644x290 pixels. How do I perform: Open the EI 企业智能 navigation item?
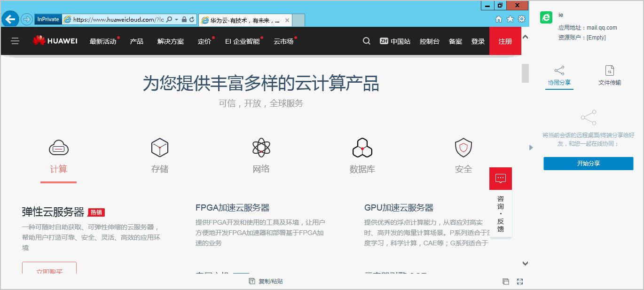click(243, 41)
